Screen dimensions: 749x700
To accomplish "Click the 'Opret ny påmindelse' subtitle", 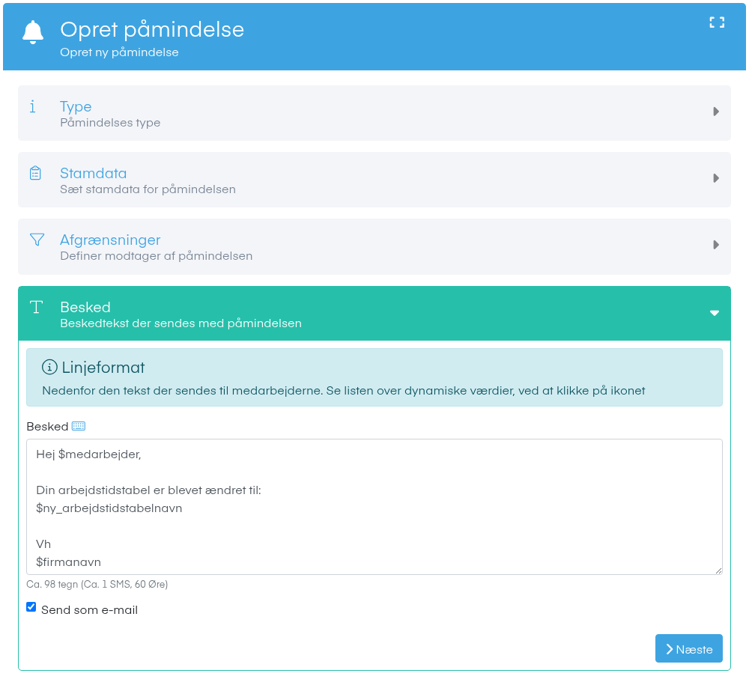I will pos(119,52).
